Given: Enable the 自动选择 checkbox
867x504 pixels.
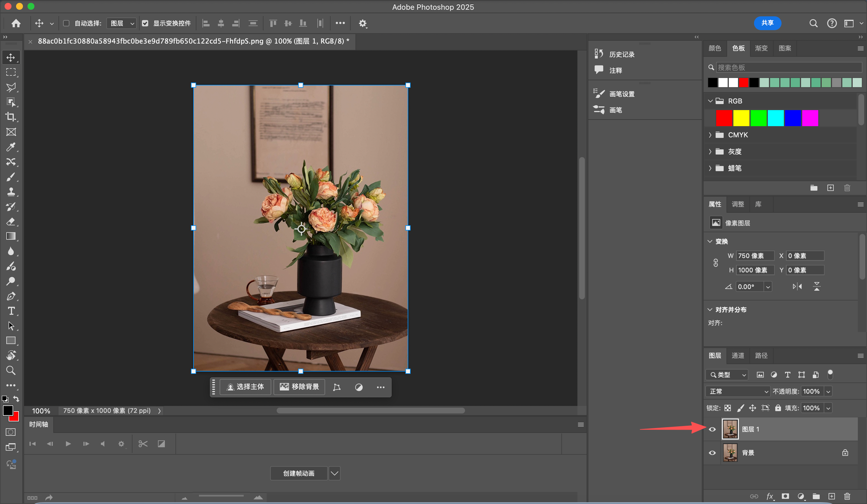Looking at the screenshot, I should (x=67, y=23).
